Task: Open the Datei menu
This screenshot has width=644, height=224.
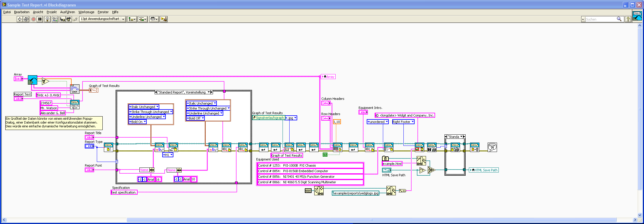Action: (x=7, y=12)
